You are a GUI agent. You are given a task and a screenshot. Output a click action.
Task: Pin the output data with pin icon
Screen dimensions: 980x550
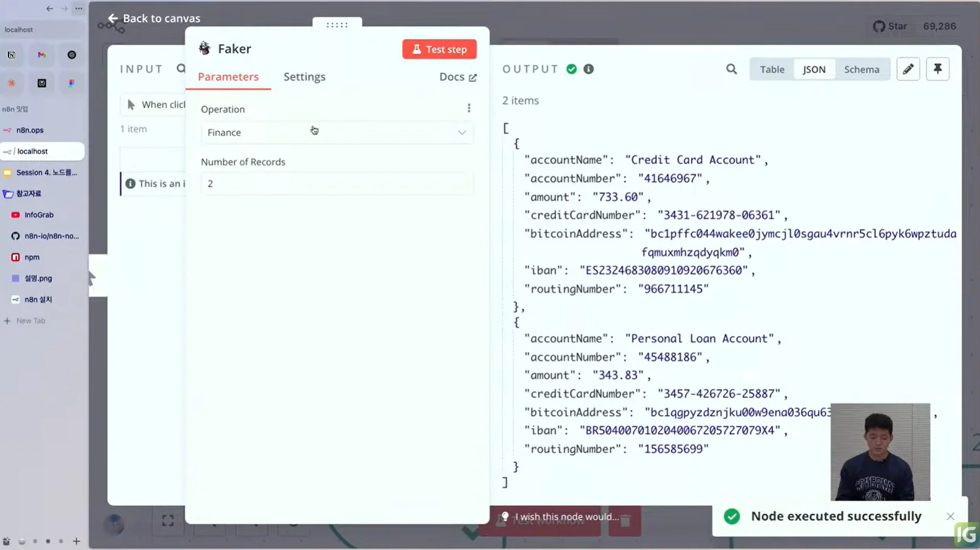pyautogui.click(x=937, y=69)
